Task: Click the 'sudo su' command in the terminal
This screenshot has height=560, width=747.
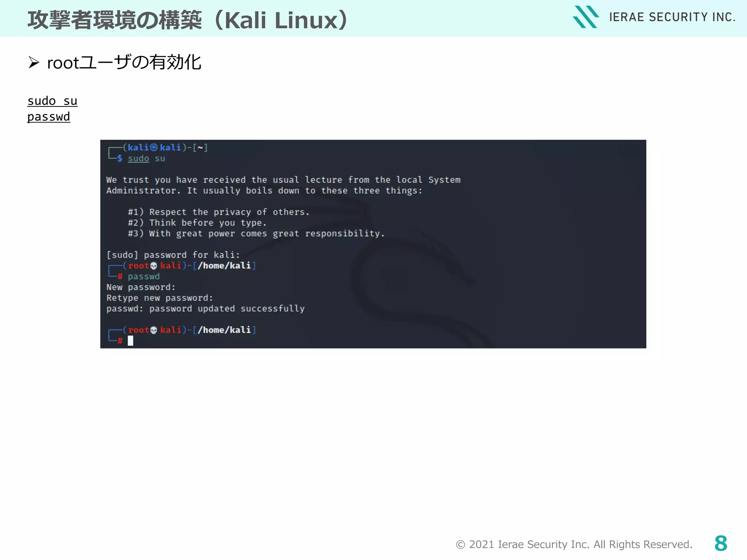Action: pos(146,159)
